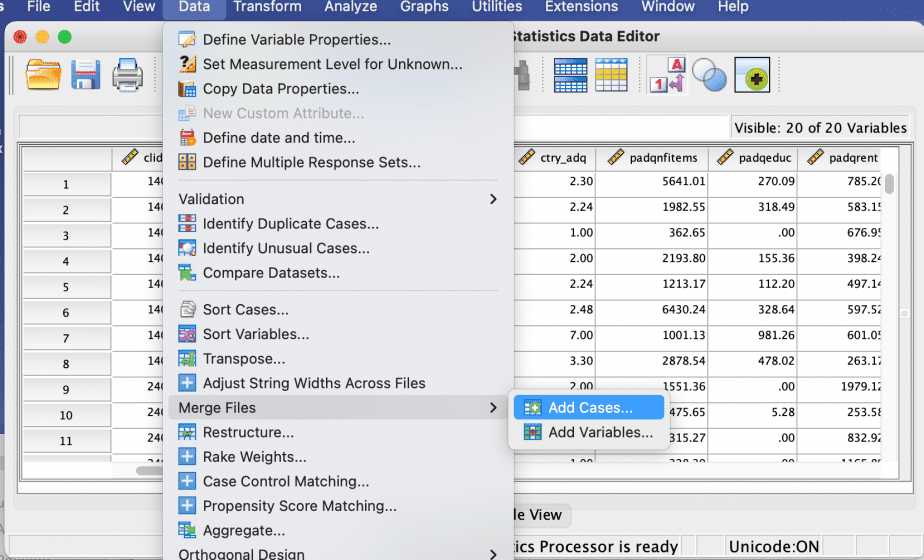Click the Value Labels toolbar icon
The width and height of the screenshot is (924, 560).
click(x=667, y=75)
